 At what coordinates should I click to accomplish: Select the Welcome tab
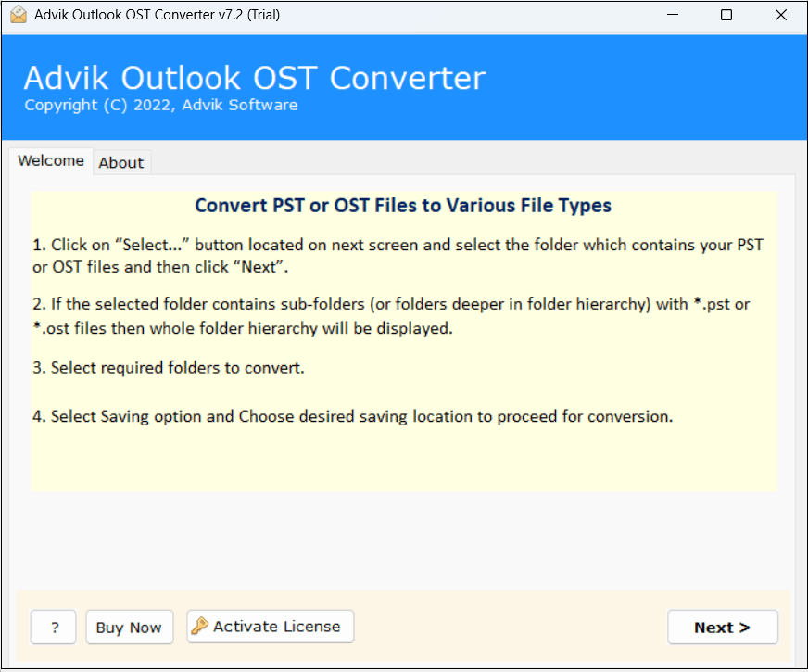point(50,160)
